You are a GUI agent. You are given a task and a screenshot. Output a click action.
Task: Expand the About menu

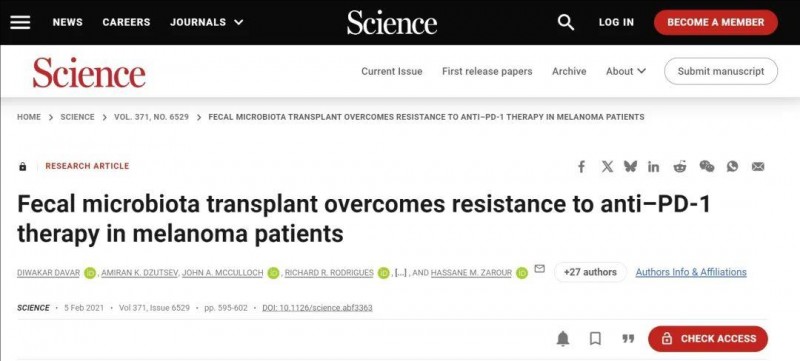(x=626, y=71)
